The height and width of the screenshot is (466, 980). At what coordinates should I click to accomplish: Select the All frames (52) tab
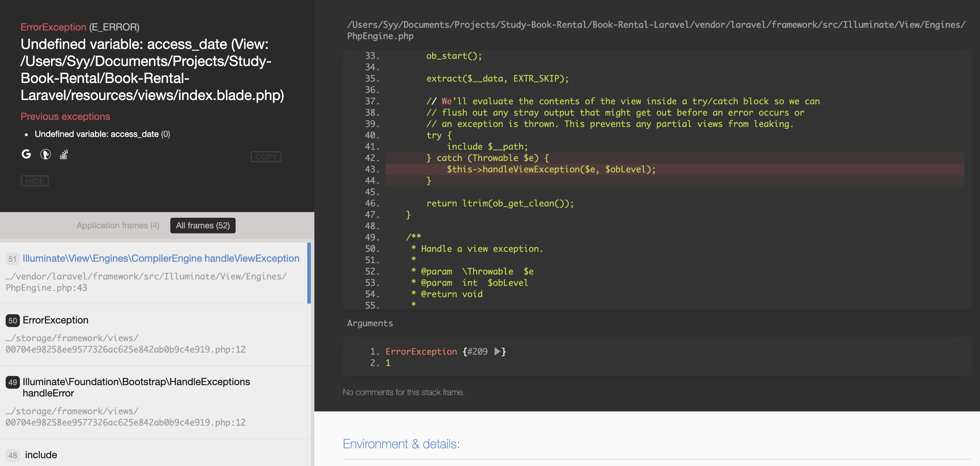click(x=202, y=226)
